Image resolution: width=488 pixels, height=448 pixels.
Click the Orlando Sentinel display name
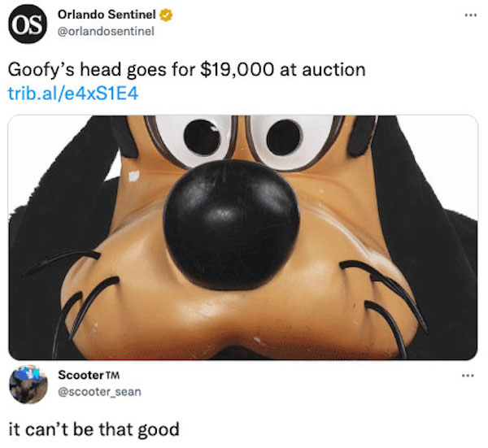(107, 15)
